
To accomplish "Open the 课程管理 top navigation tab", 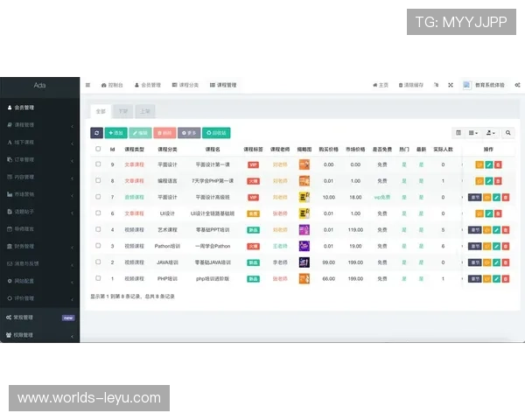I will [223, 85].
